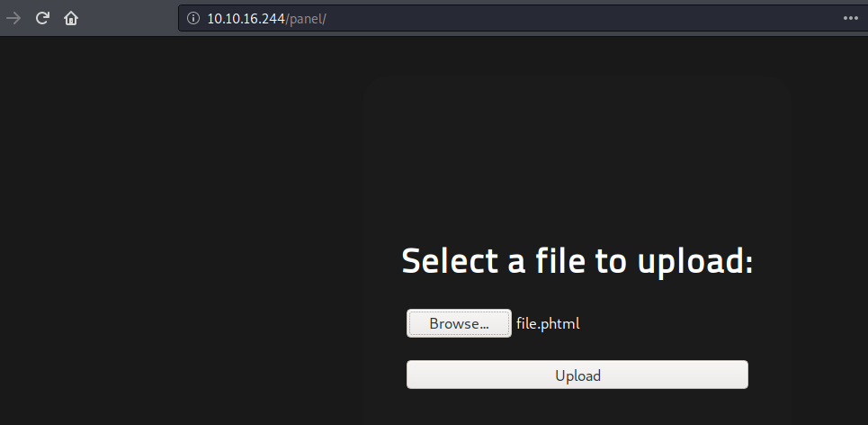Image resolution: width=868 pixels, height=425 pixels.
Task: Focus the address bar URL field
Action: 540,18
